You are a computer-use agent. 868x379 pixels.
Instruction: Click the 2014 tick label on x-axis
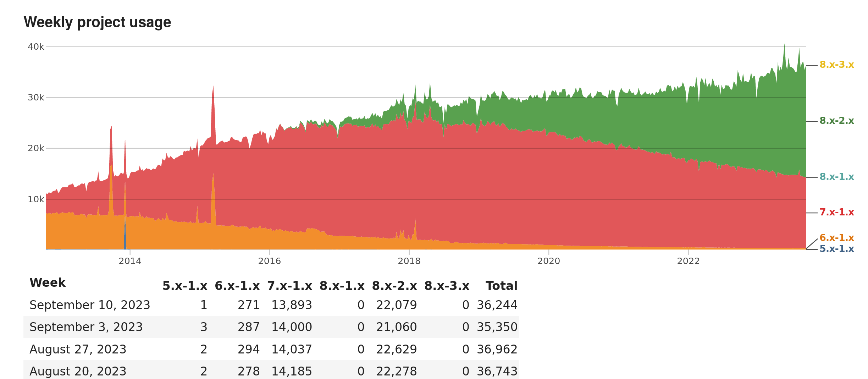click(130, 261)
